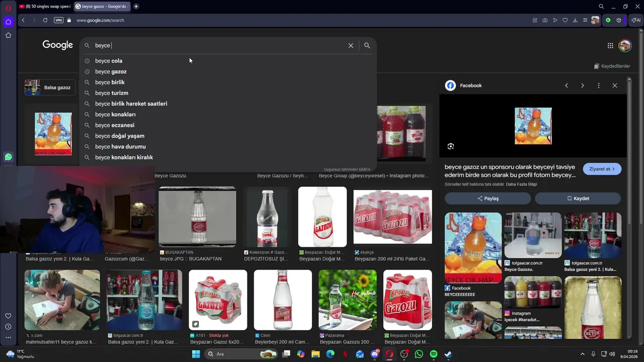Screen dimensions: 644x362
Task: Go back with browser back arrow
Action: pos(23,20)
